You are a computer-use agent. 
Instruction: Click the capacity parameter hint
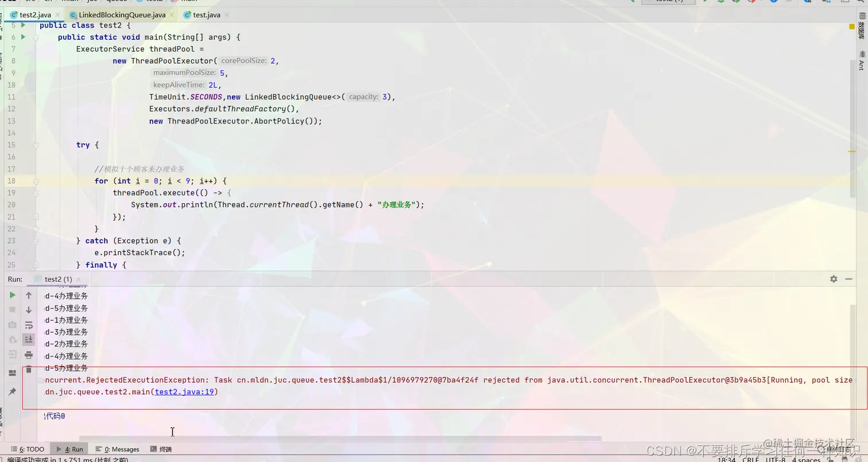[x=363, y=97]
